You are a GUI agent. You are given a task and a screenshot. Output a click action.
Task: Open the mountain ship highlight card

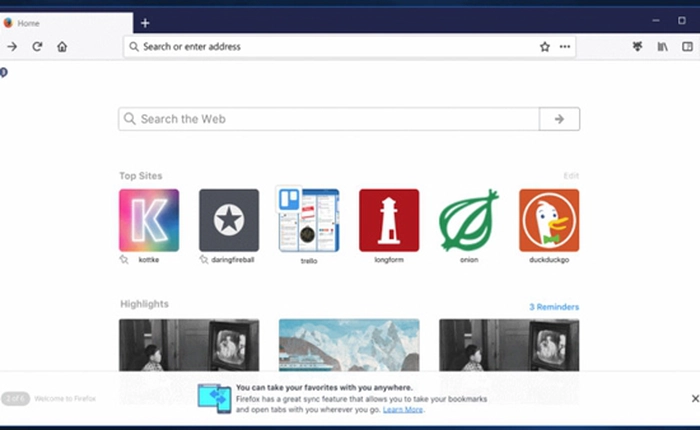349,345
